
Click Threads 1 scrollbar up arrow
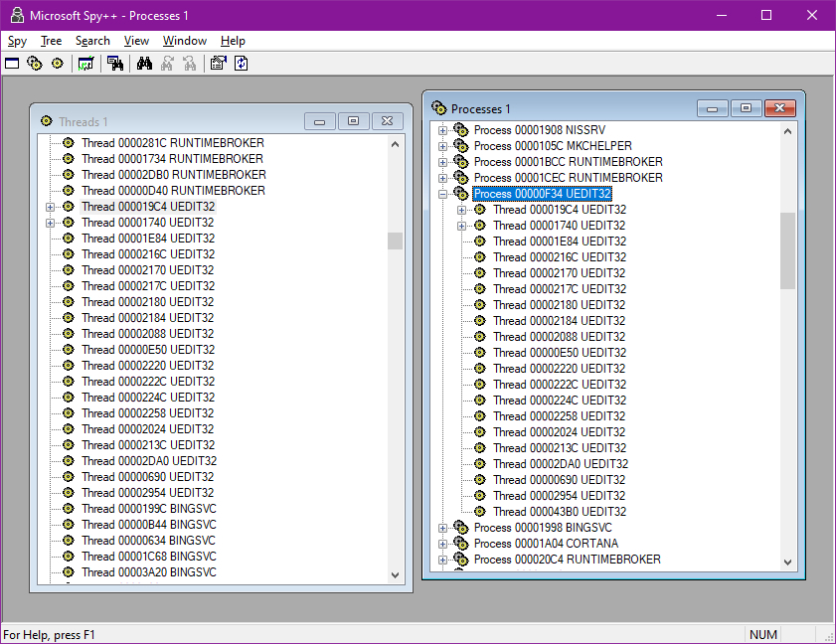395,144
